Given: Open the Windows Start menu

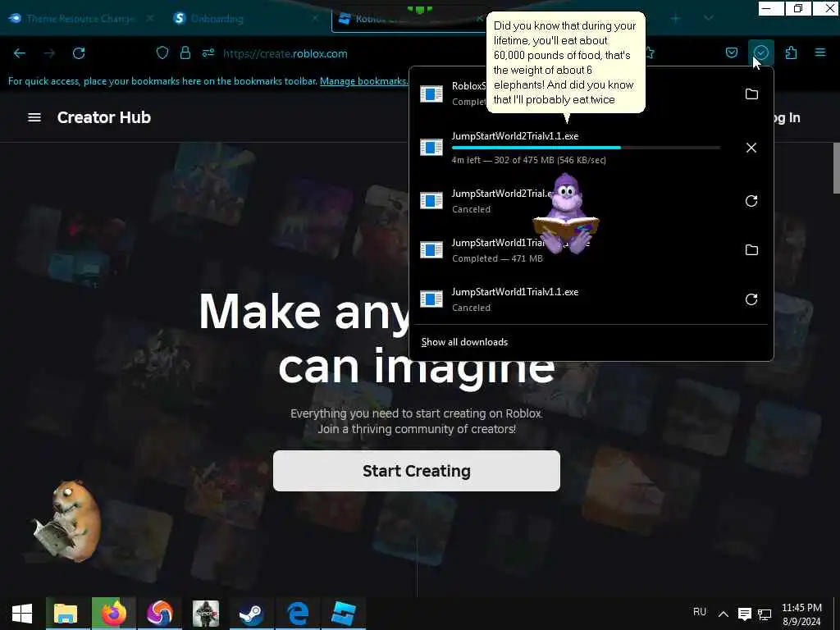Looking at the screenshot, I should tap(22, 614).
